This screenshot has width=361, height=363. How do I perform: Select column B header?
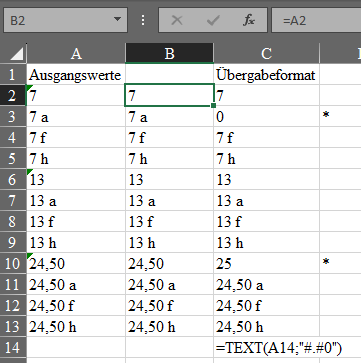pos(169,53)
